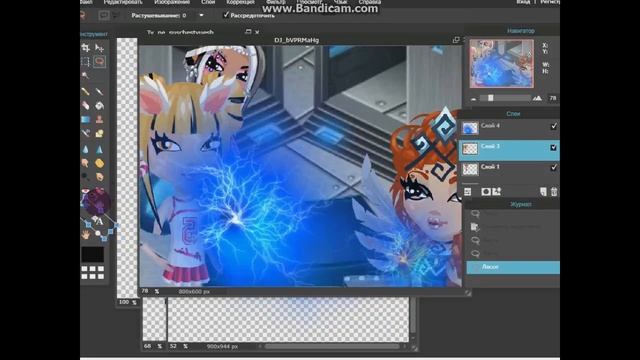Click the Вход login link

pos(523,2)
